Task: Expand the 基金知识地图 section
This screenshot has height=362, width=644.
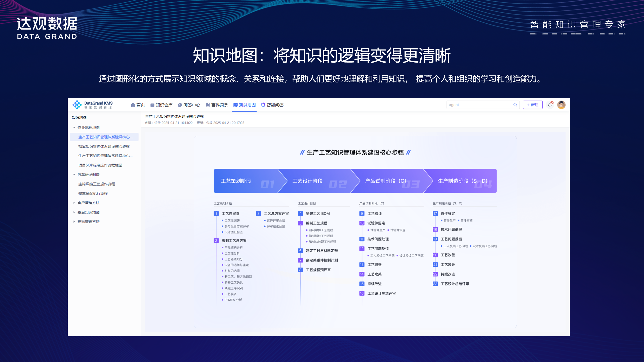Action: 74,212
